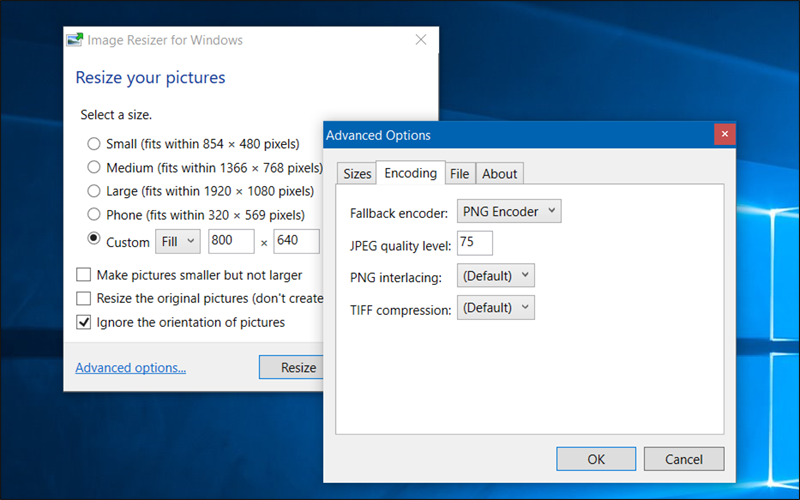Click the 'PNG interlacing:' label

point(396,278)
